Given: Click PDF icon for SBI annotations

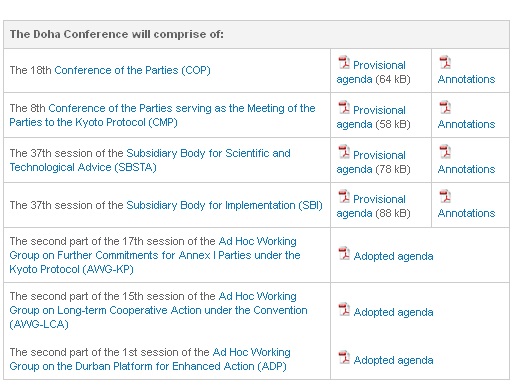Looking at the screenshot, I should (x=445, y=196).
